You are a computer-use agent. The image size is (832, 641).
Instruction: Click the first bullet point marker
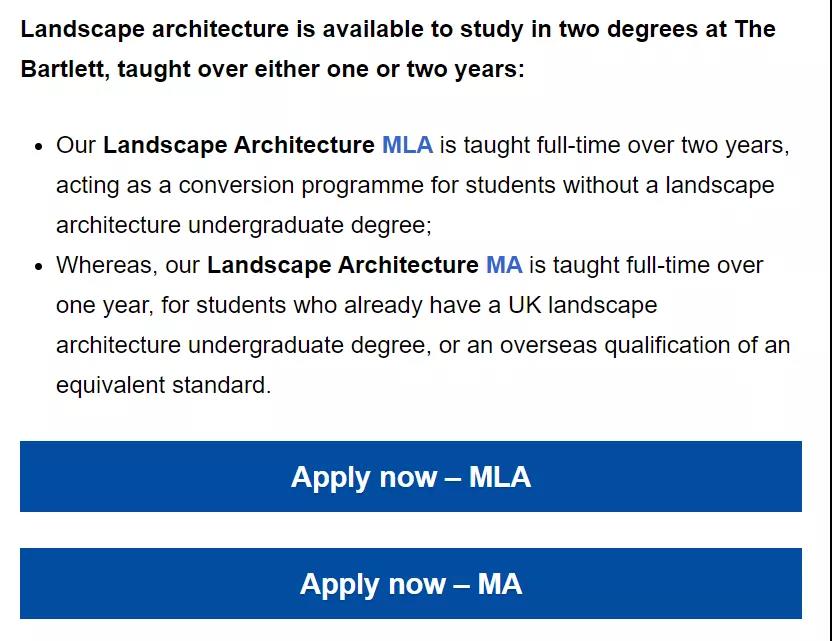(x=38, y=146)
